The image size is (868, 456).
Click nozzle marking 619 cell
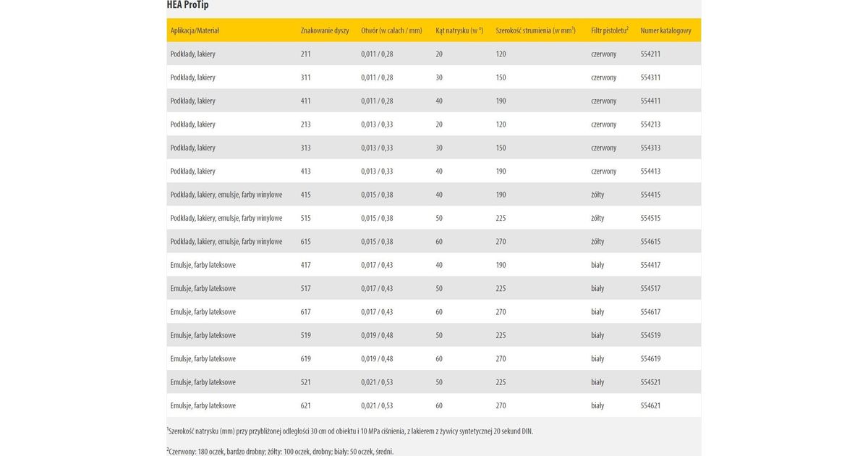pos(306,359)
